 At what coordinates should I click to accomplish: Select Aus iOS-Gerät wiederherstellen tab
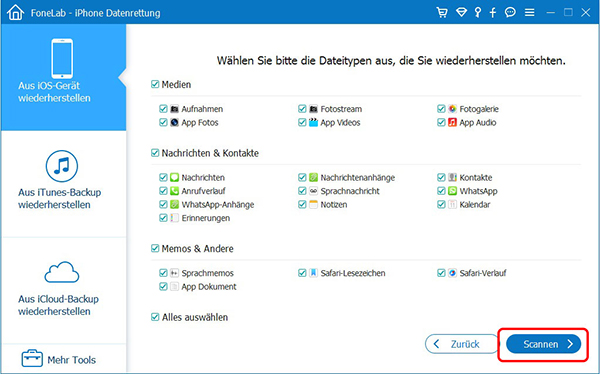coord(64,77)
